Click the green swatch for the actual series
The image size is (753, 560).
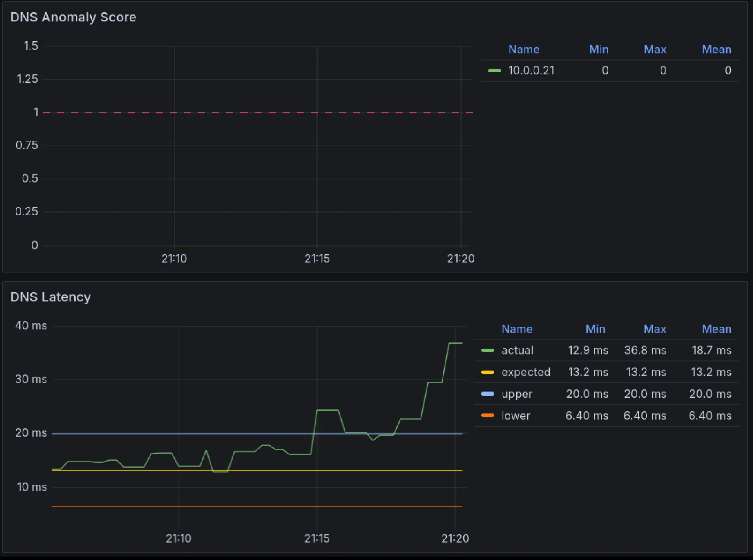coord(487,350)
